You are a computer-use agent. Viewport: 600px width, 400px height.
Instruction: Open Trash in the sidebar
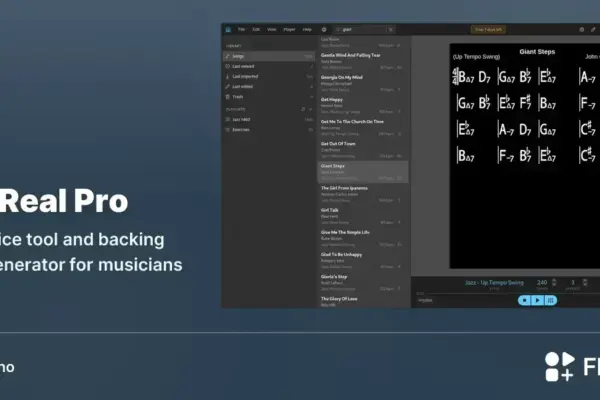[269, 97]
